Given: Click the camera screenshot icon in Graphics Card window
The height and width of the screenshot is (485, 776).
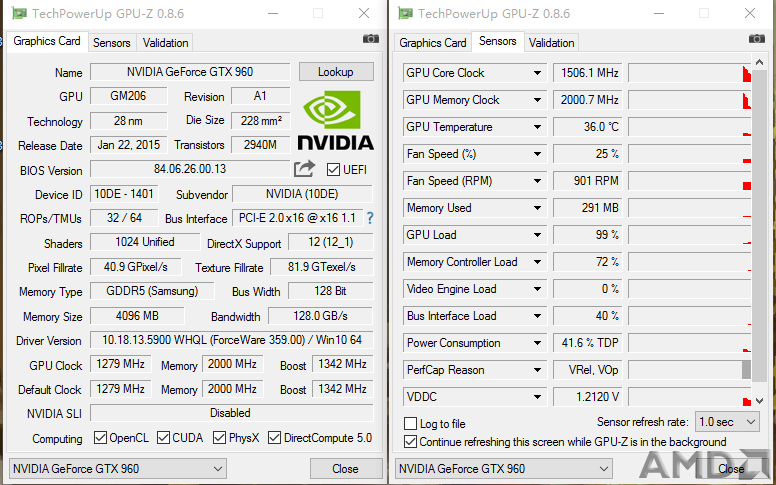Looking at the screenshot, I should coord(371,39).
